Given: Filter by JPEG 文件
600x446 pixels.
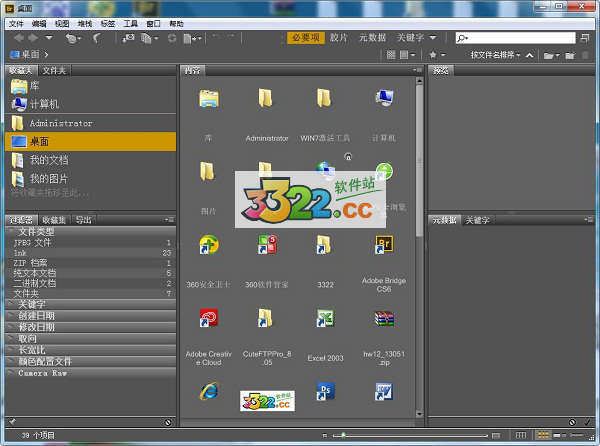Looking at the screenshot, I should click(91, 243).
